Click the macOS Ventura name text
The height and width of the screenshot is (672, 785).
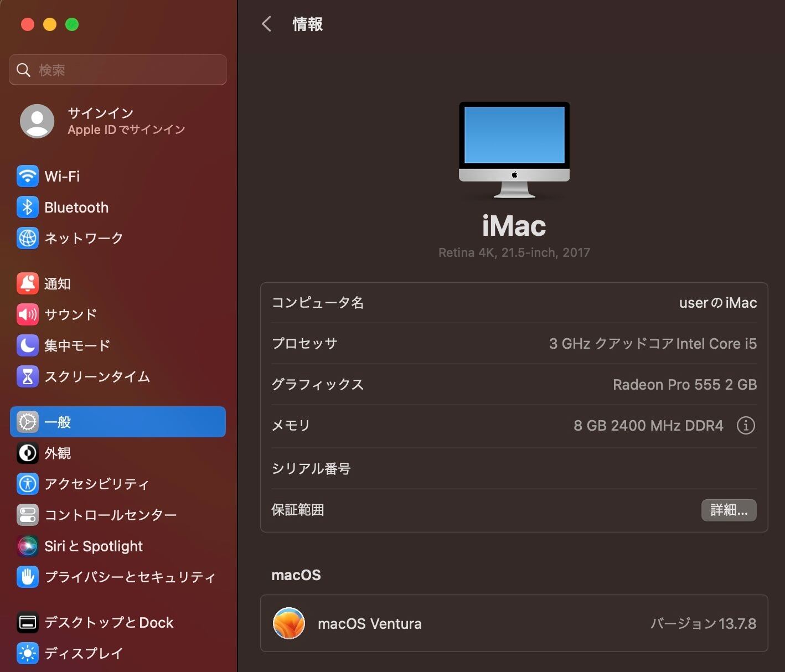(370, 624)
